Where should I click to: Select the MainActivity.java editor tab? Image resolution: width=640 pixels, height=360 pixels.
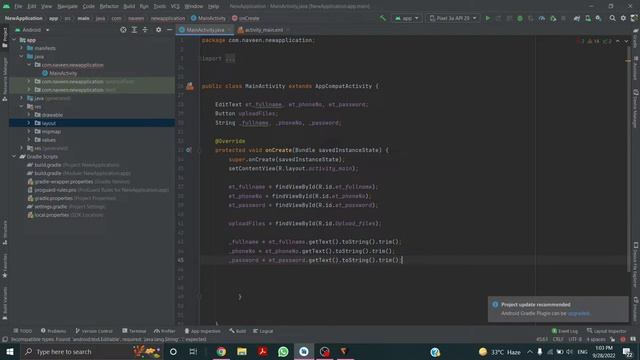(x=204, y=30)
